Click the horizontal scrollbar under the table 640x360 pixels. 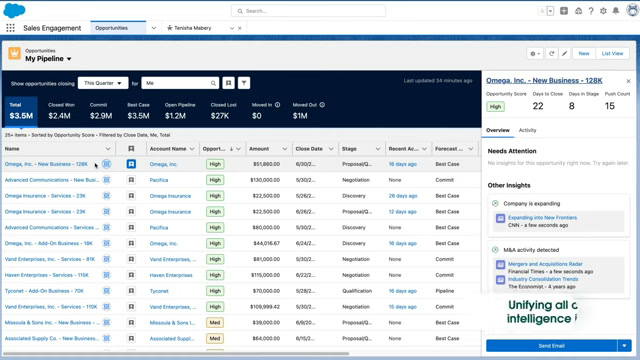[x=176, y=353]
